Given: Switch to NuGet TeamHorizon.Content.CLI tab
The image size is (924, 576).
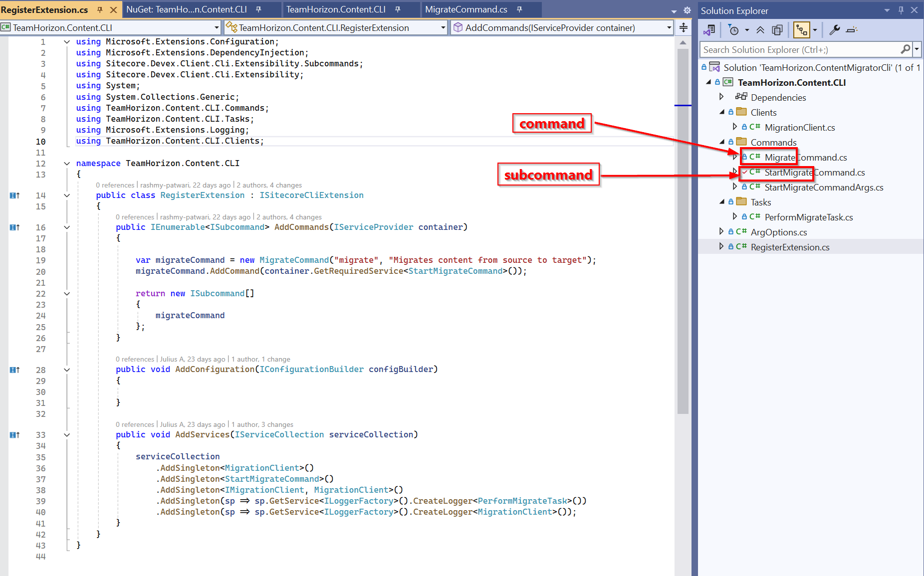Looking at the screenshot, I should [187, 9].
